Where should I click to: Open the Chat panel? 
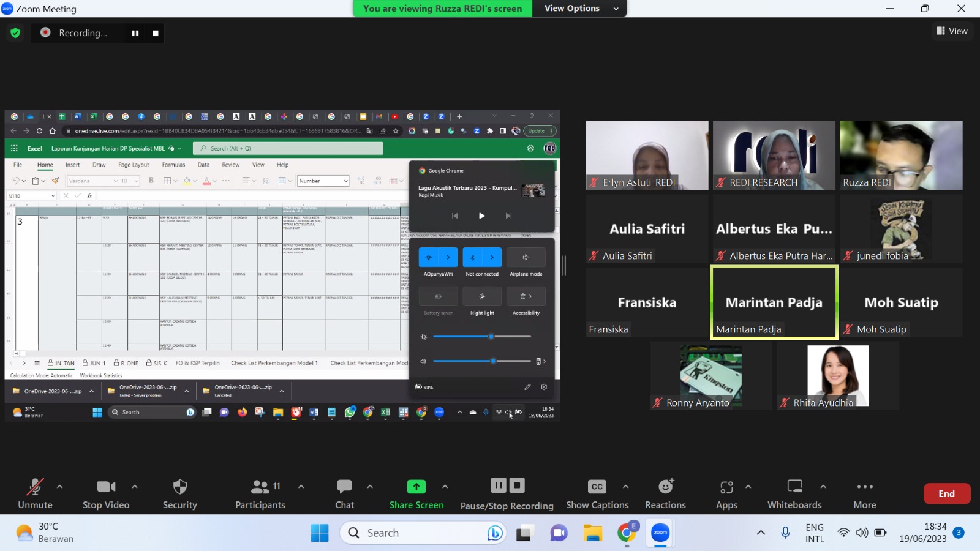(x=344, y=493)
